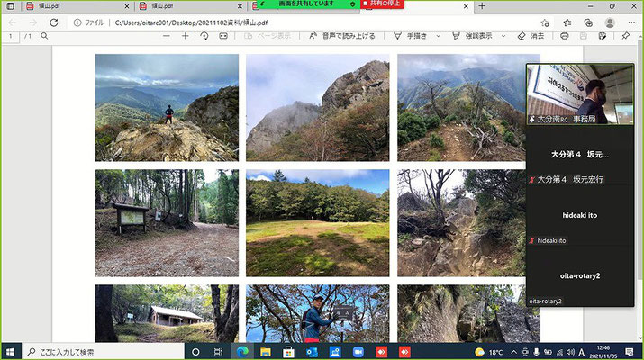644x360 pixels.
Task: Pin the PDF toolbar
Action: [x=625, y=36]
